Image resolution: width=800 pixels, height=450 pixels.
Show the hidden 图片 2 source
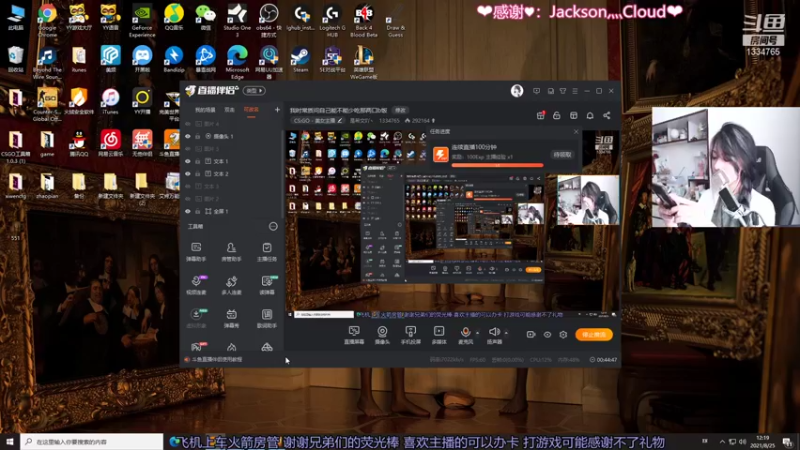coord(188,199)
